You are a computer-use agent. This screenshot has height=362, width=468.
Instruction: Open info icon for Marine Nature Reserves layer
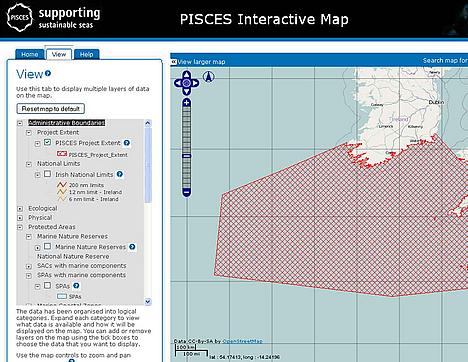(132, 247)
